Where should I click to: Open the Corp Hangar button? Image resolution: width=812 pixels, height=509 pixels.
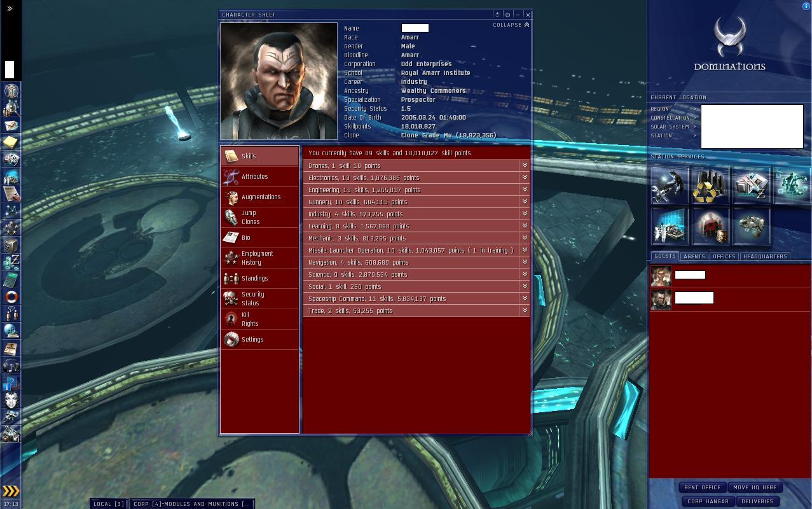coord(708,501)
